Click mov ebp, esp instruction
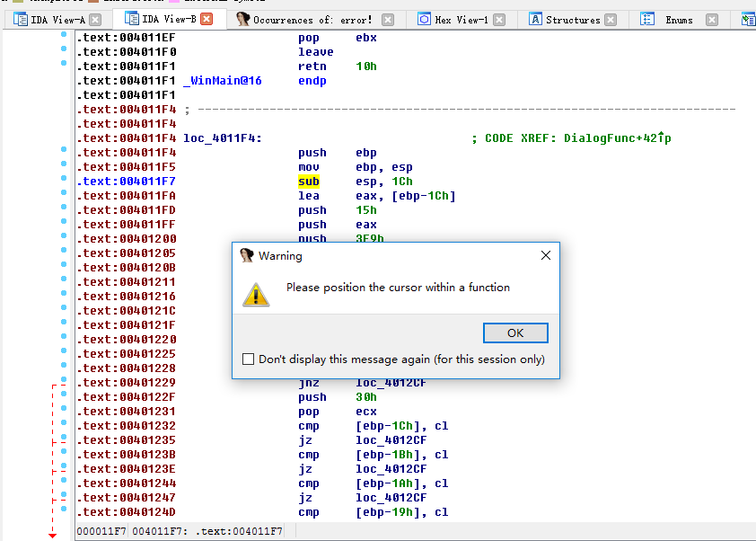This screenshot has height=541, width=756. pos(355,167)
